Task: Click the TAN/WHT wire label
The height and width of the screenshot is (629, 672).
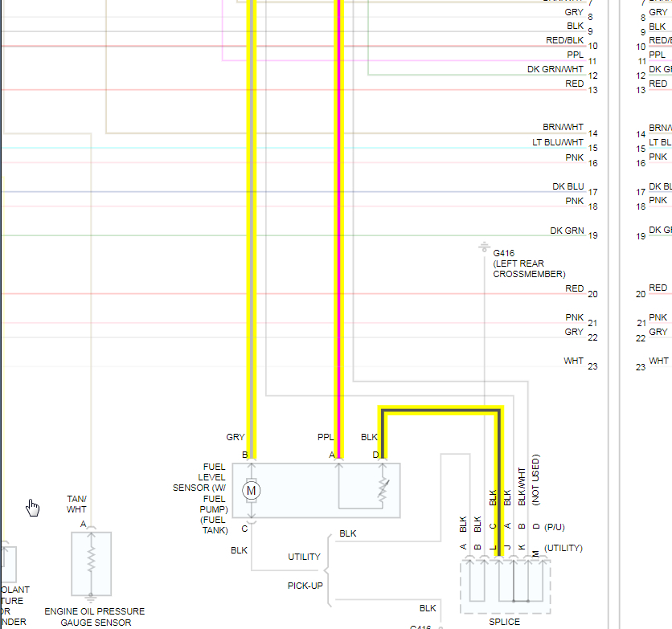Action: (x=76, y=504)
